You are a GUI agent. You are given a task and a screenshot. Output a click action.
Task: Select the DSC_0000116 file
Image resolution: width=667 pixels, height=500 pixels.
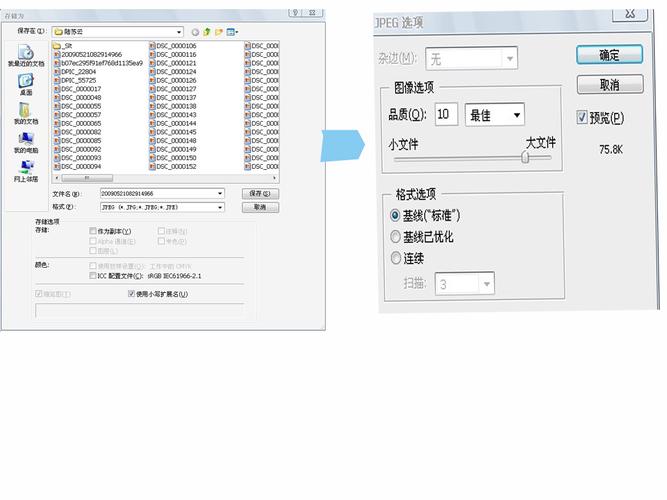pos(173,54)
